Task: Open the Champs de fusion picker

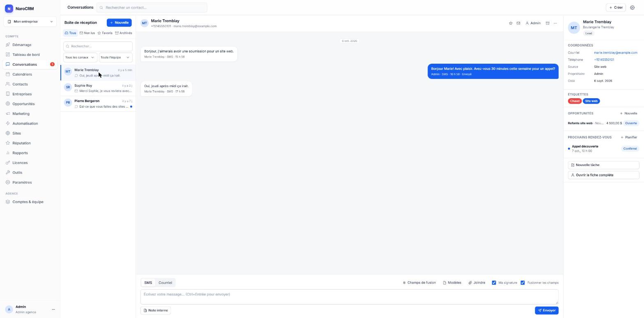Action: pos(419,283)
